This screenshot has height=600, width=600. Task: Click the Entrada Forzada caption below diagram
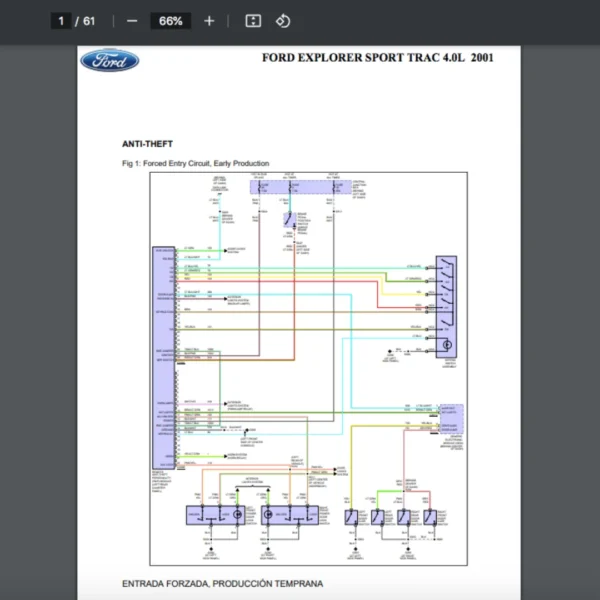pyautogui.click(x=222, y=584)
